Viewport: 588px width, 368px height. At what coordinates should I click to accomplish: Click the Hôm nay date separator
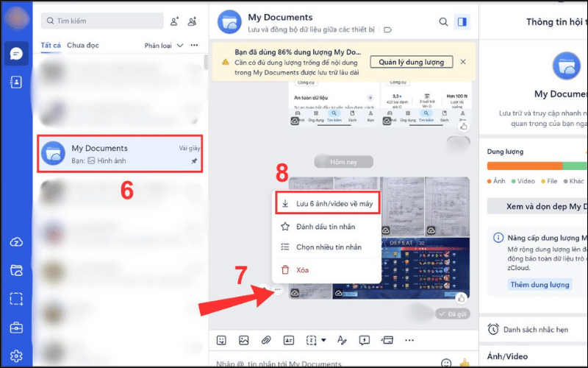pyautogui.click(x=343, y=162)
